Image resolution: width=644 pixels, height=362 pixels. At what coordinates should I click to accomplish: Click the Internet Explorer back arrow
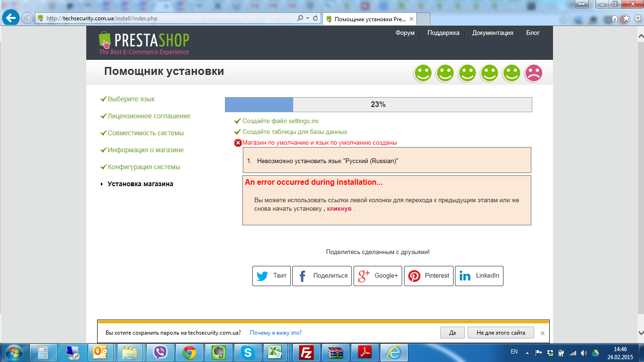[10, 18]
